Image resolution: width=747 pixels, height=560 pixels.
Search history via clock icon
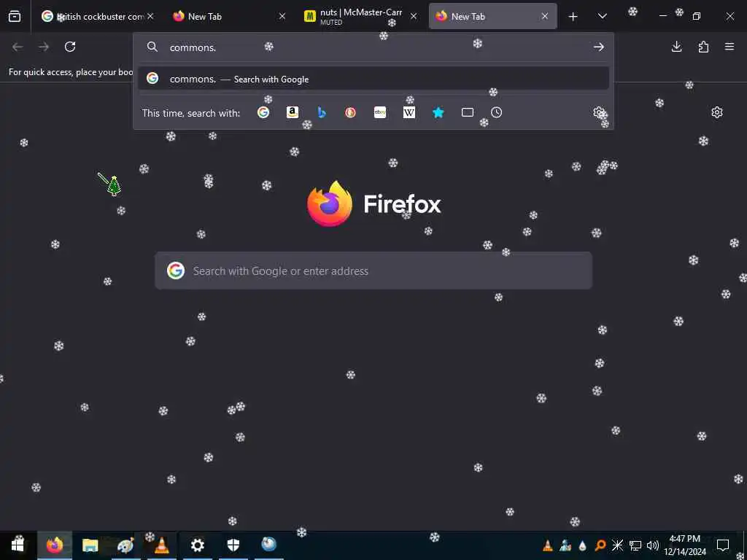click(x=496, y=112)
